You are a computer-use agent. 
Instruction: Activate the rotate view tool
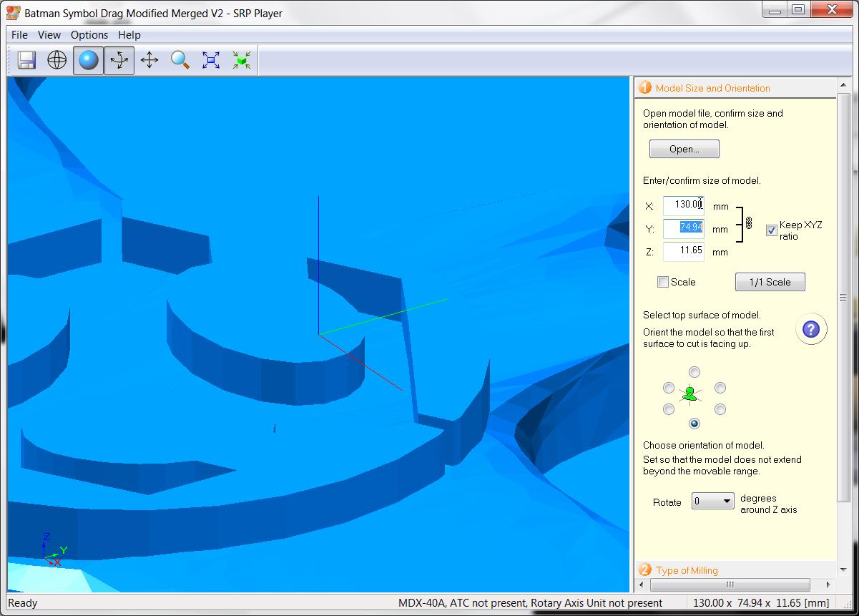pos(119,60)
